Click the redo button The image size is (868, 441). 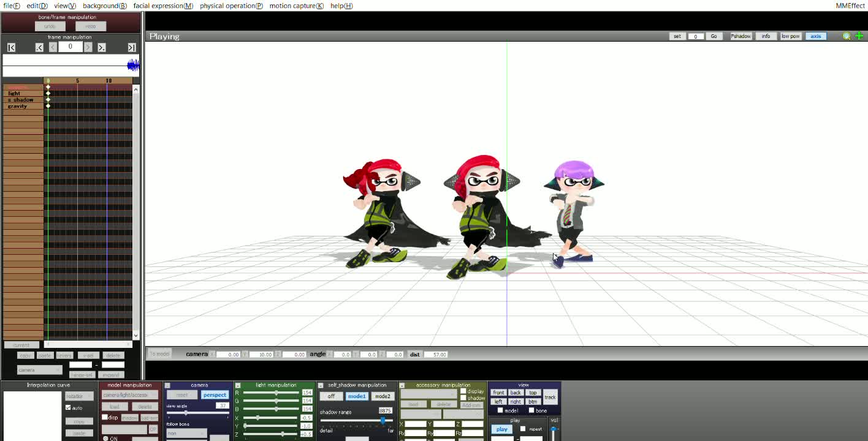[x=91, y=26]
